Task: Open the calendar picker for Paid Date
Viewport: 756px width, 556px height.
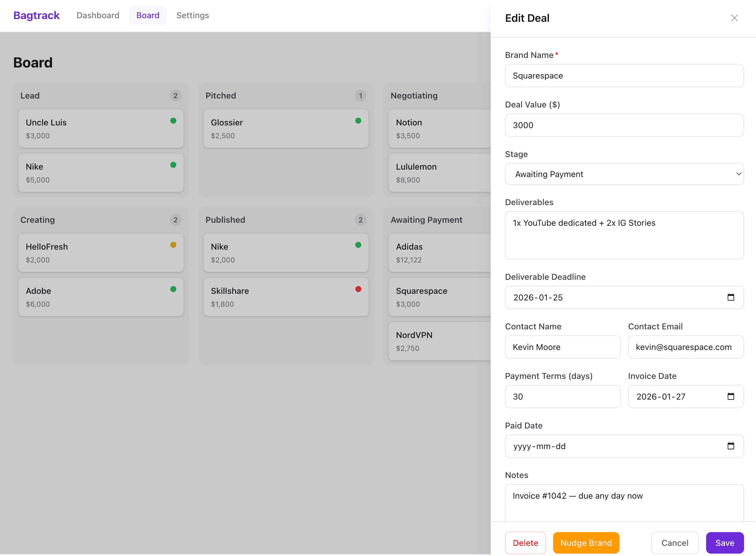Action: (731, 446)
